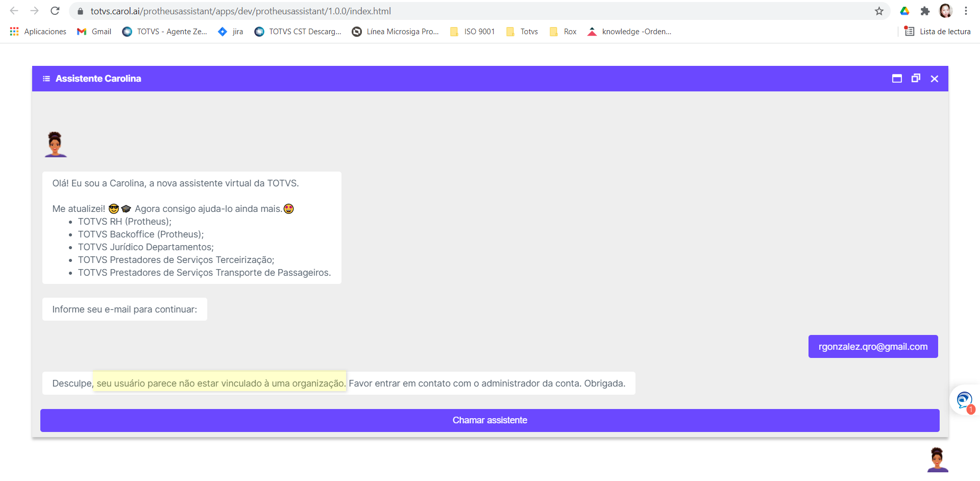Click the browser back arrow

pyautogui.click(x=14, y=11)
